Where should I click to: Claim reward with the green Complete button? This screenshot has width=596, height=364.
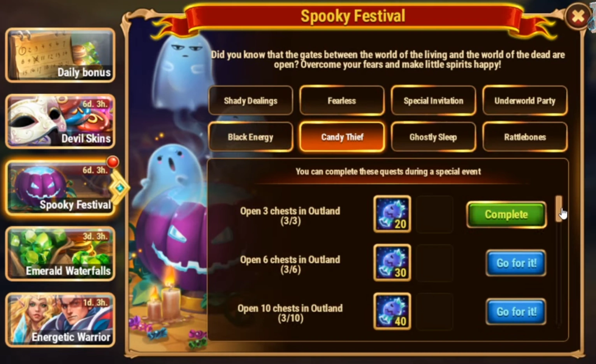click(506, 215)
